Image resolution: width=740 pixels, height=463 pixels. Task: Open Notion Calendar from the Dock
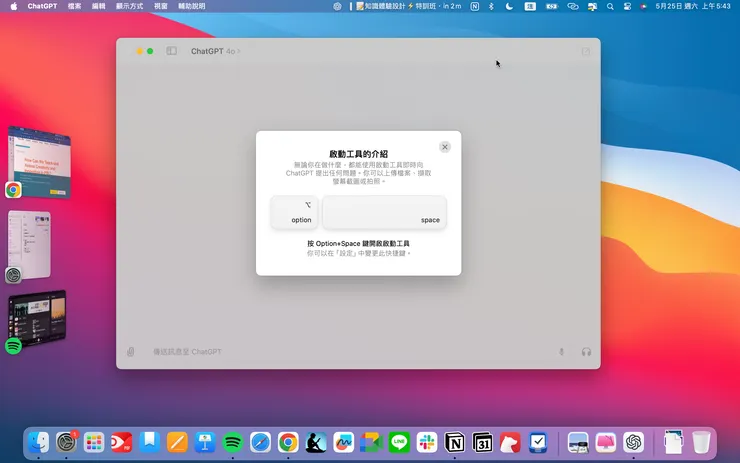coord(482,442)
